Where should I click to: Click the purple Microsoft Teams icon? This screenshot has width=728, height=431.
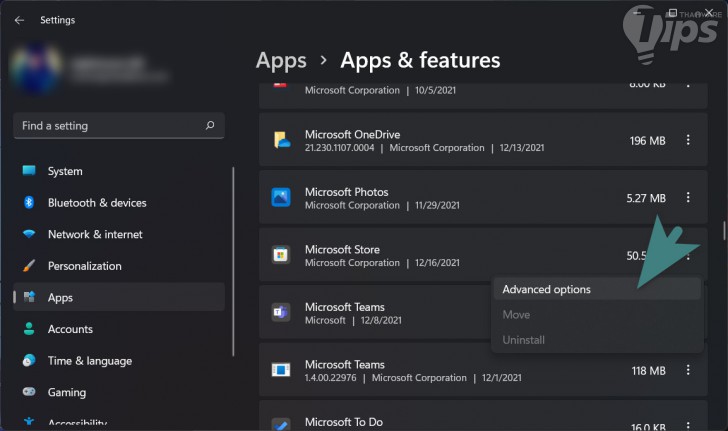click(281, 312)
